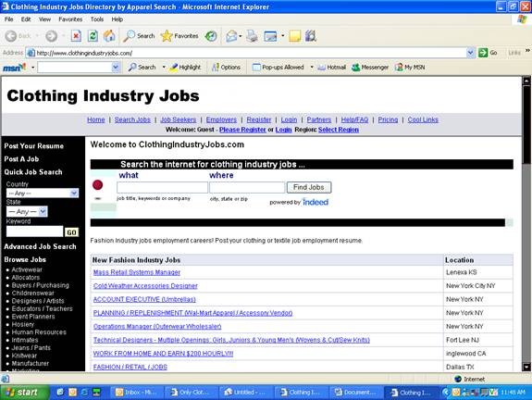Click the Search Jobs nav link
Image resolution: width=532 pixels, height=400 pixels.
(132, 119)
